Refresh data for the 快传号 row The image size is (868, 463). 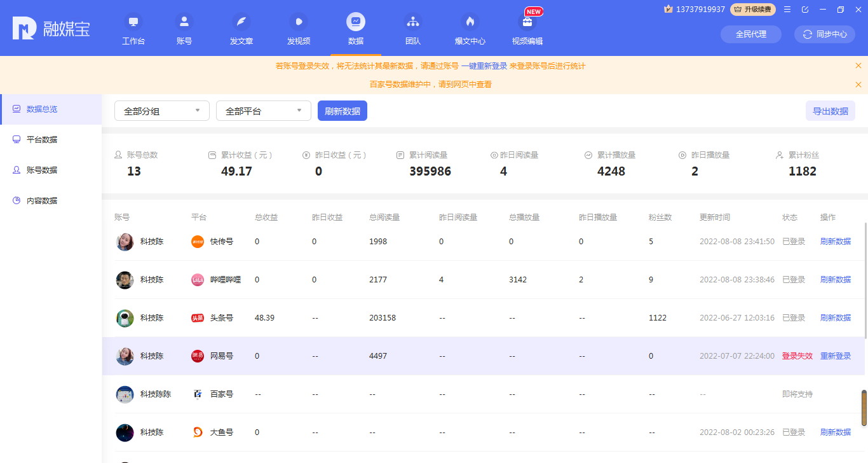click(836, 242)
